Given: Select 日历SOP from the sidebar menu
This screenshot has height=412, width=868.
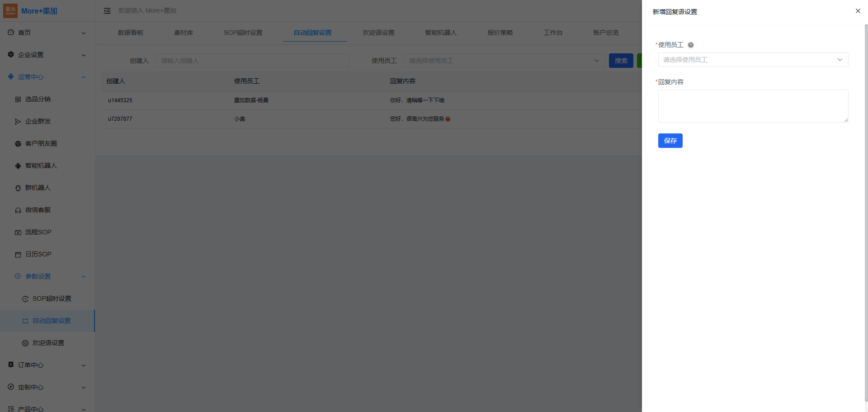Looking at the screenshot, I should click(38, 254).
